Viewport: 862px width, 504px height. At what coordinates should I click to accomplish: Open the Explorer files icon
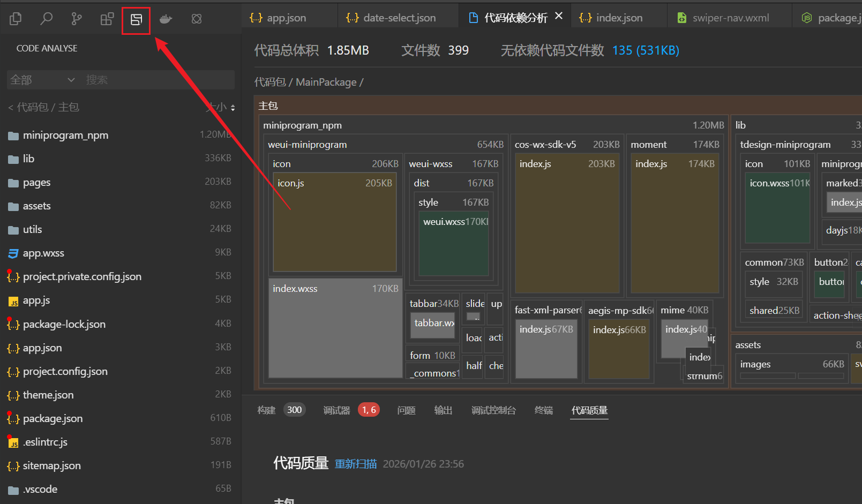pos(16,19)
